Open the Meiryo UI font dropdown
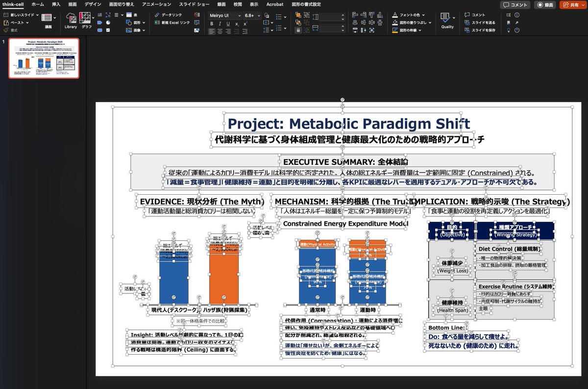The image size is (588, 389). (x=224, y=15)
